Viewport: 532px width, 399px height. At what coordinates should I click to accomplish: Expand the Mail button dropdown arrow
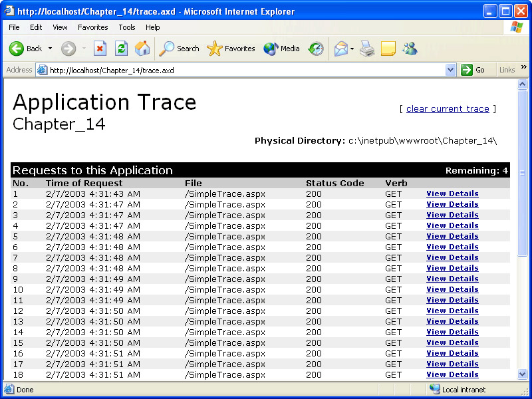coord(352,49)
